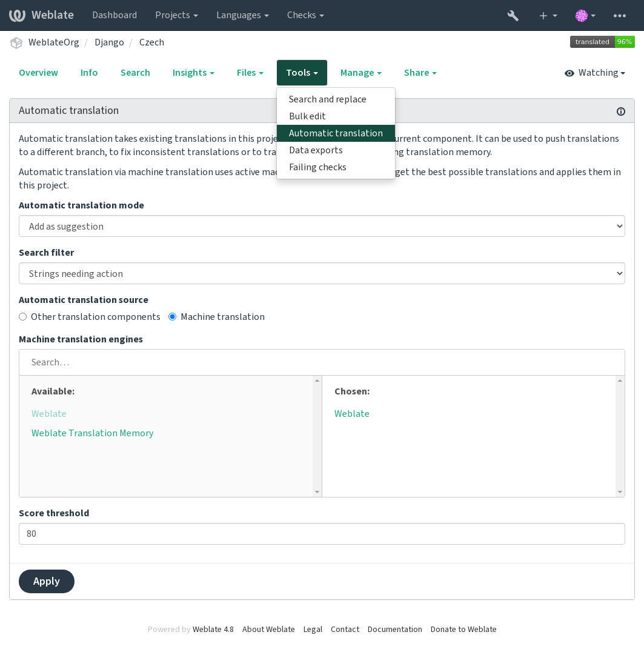Click the info circle icon in panel header
The image size is (644, 652).
click(x=621, y=111)
